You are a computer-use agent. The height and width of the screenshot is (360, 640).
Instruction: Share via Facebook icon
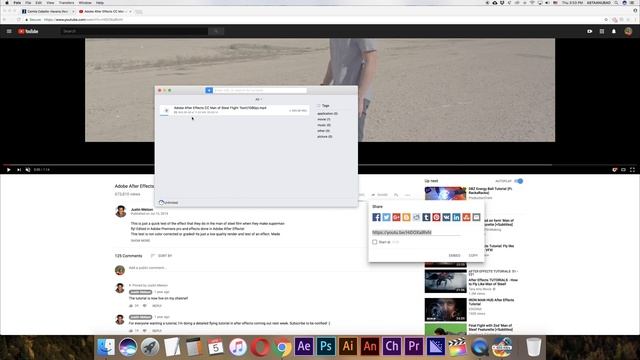click(376, 217)
